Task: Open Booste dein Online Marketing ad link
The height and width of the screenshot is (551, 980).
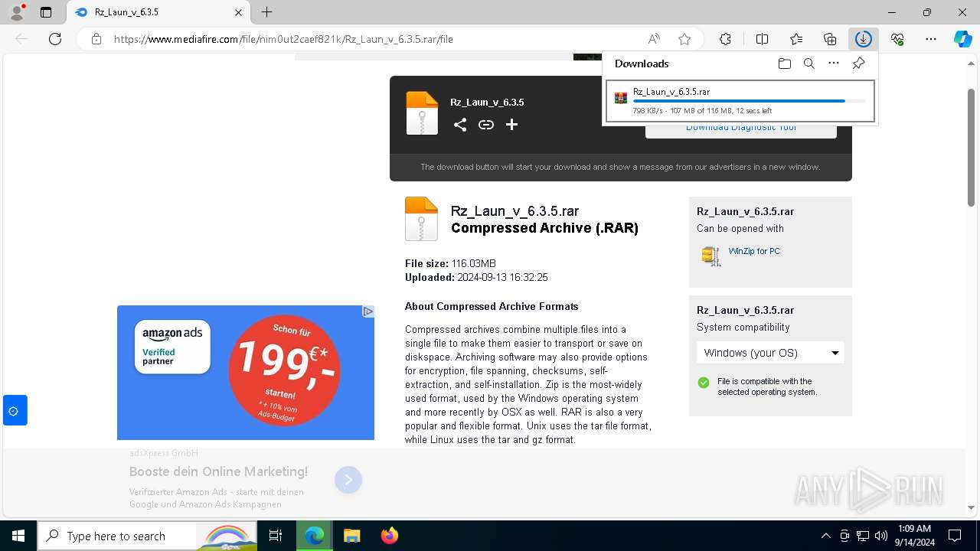Action: pos(218,471)
